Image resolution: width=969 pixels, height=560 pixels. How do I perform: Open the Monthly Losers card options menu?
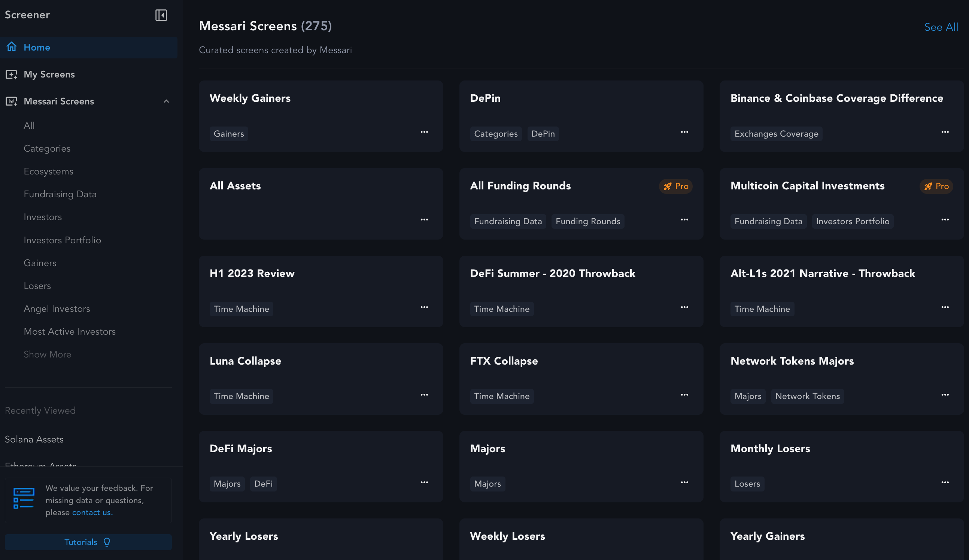tap(945, 483)
